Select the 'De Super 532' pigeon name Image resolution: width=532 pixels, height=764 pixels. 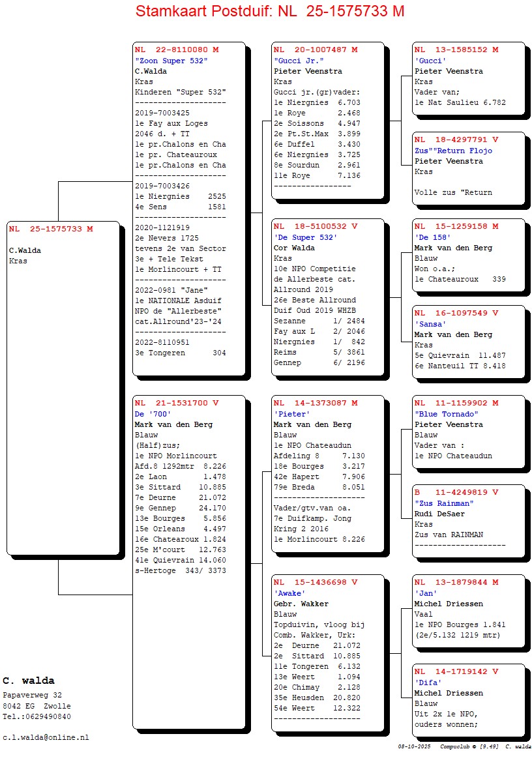pos(305,237)
